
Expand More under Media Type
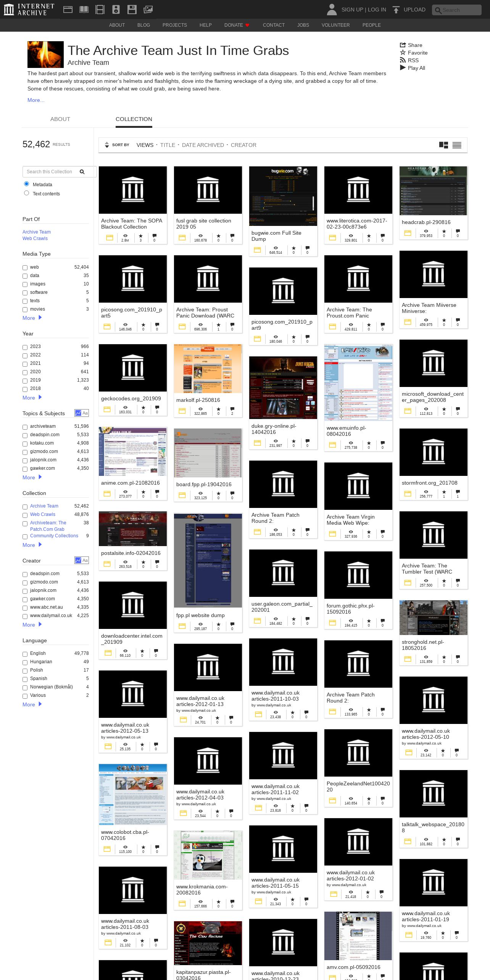(32, 318)
